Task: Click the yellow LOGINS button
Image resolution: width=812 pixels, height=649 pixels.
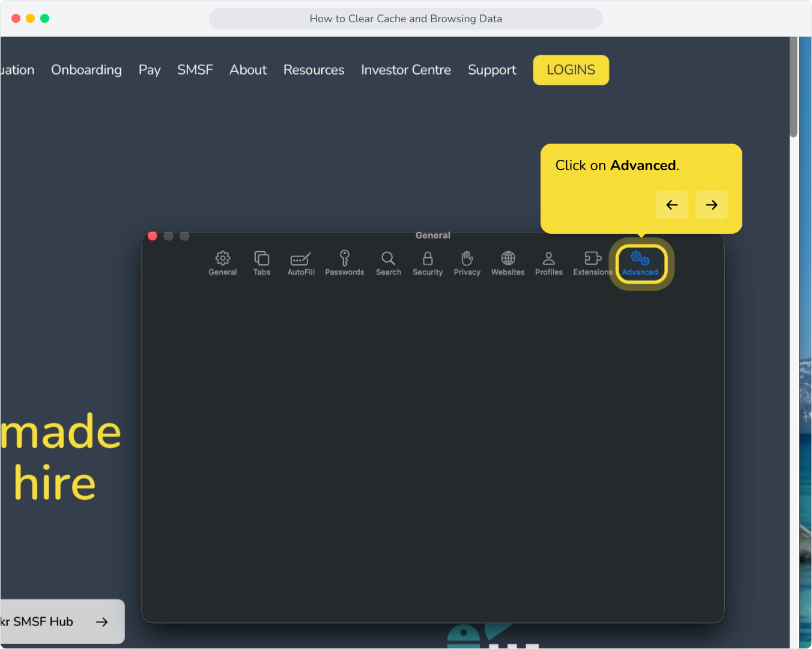Action: click(x=571, y=70)
